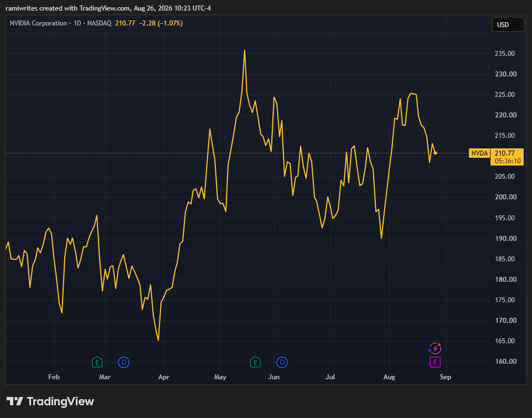Click blue dividend D marker after Mar
Viewport: 532px width, 418px height.
(124, 362)
